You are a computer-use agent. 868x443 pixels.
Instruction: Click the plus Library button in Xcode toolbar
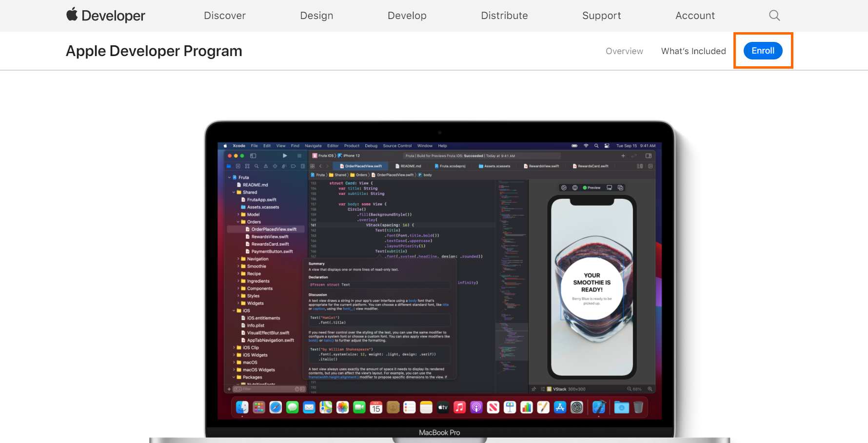click(x=623, y=156)
